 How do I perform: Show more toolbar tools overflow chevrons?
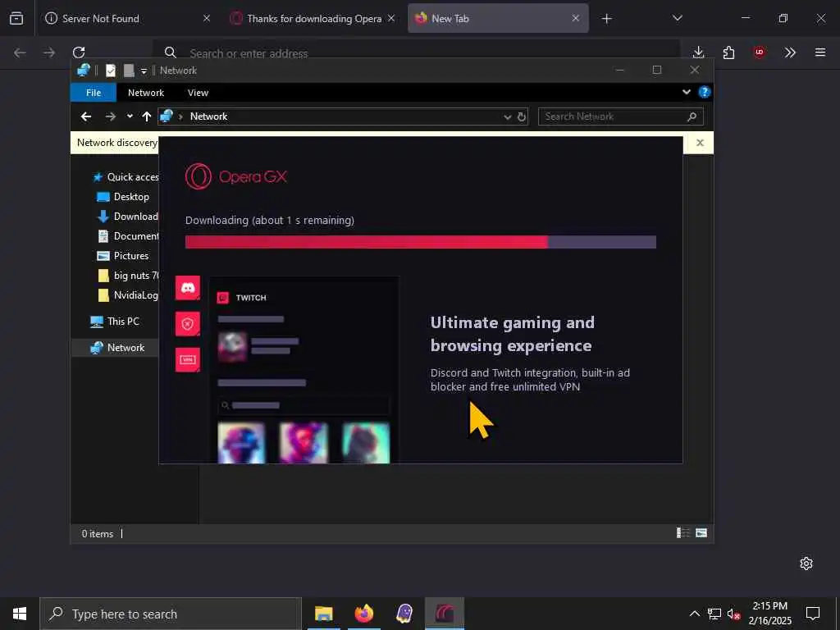(790, 52)
